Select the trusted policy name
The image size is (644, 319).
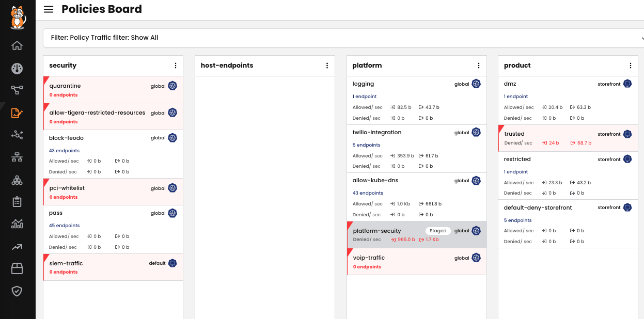point(514,134)
